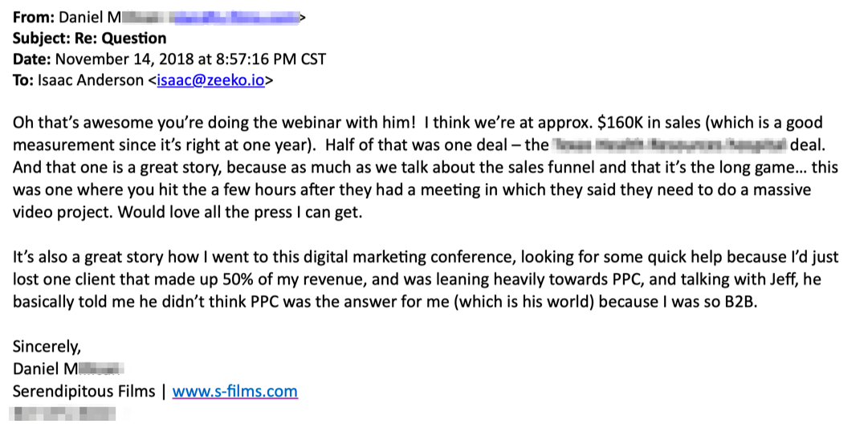Image resolution: width=868 pixels, height=436 pixels.
Task: Click the word 'Sincerely,' in signature
Action: (47, 347)
